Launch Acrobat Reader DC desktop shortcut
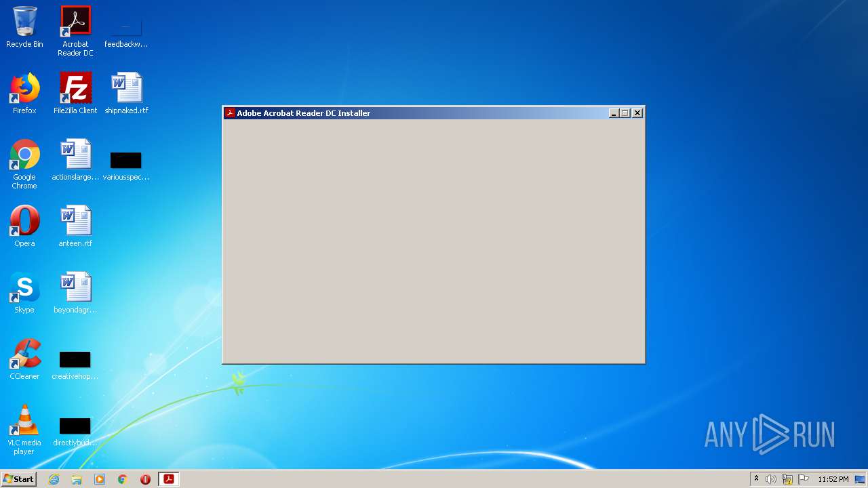 75,31
